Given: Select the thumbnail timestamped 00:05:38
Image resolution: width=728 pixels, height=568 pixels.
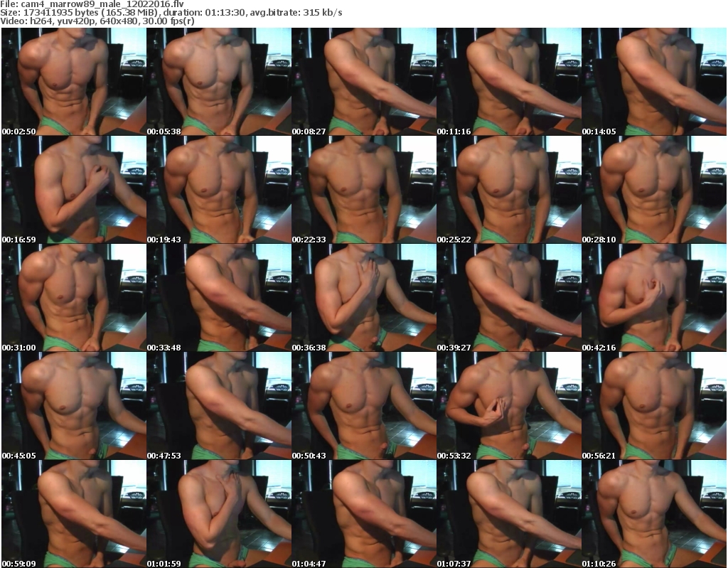Looking at the screenshot, I should 219,82.
